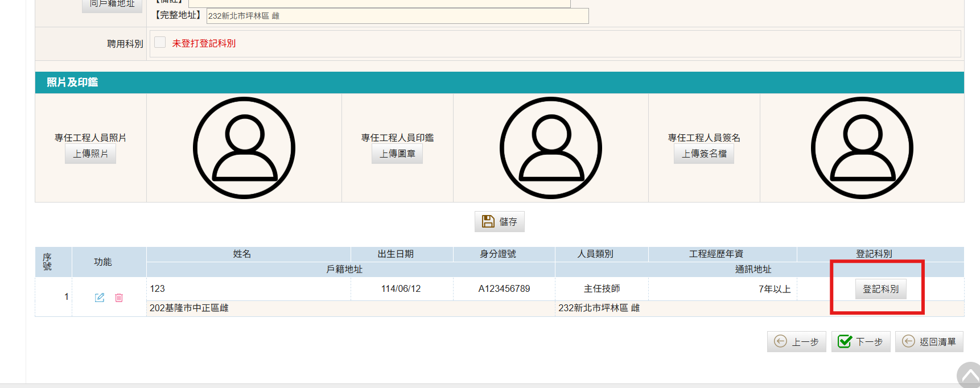Viewport: 980px width, 388px height.
Task: Click the 同戶籍地址 button
Action: pyautogui.click(x=112, y=5)
